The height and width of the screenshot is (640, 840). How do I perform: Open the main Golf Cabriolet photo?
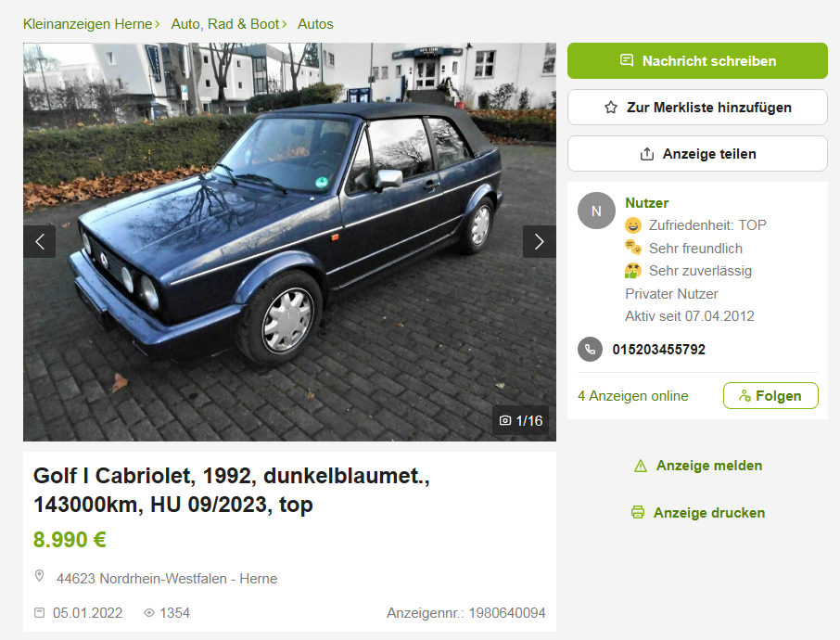click(x=289, y=242)
